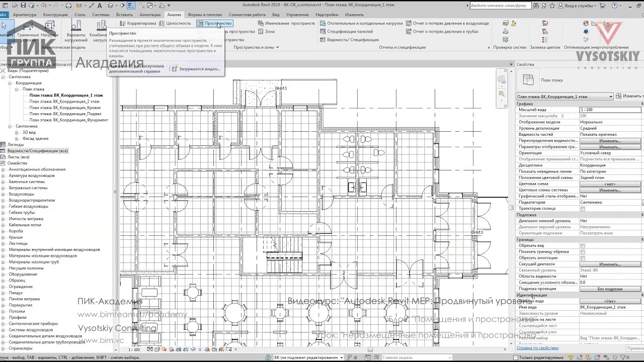Edit the Масштаб вида value 1 : 100
The width and height of the screenshot is (644, 362).
[x=610, y=110]
